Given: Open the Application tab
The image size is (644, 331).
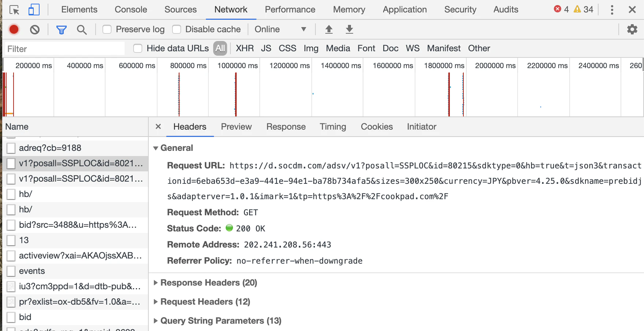Looking at the screenshot, I should 405,10.
